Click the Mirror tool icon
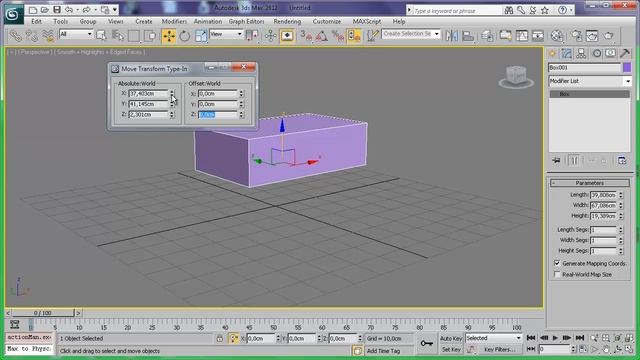The height and width of the screenshot is (360, 640). coord(451,36)
